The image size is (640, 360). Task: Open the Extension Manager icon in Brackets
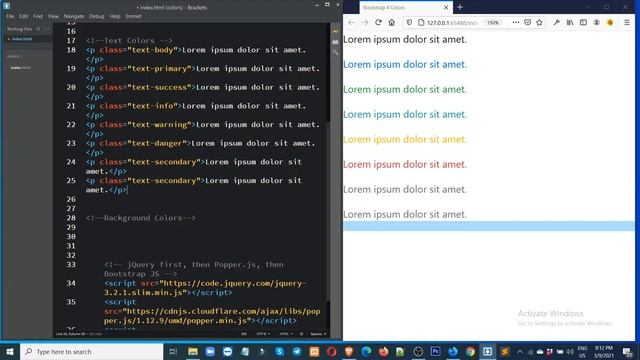pyautogui.click(x=336, y=42)
